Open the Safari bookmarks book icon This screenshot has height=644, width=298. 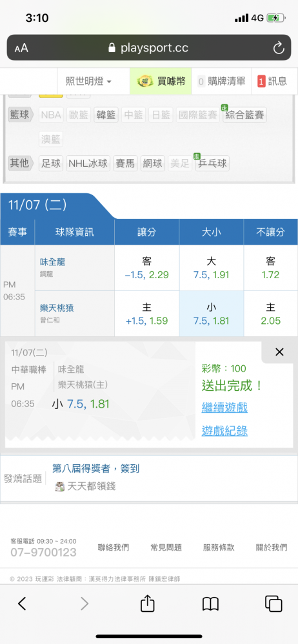(210, 604)
